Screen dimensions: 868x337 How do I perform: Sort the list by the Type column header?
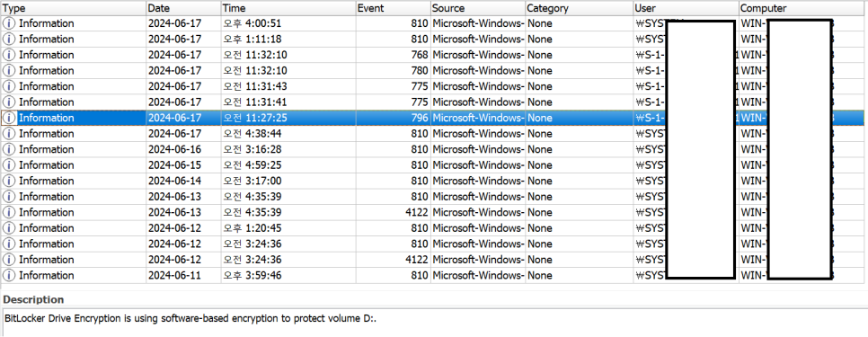coord(73,8)
